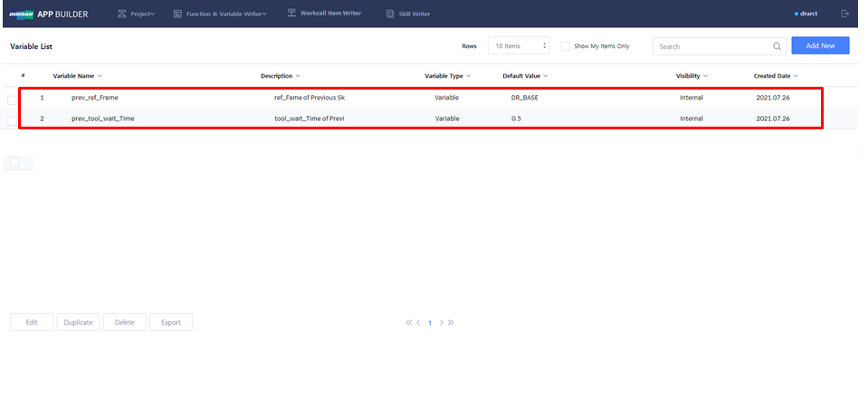868x417 pixels.
Task: Click into the Search input field
Action: point(711,46)
